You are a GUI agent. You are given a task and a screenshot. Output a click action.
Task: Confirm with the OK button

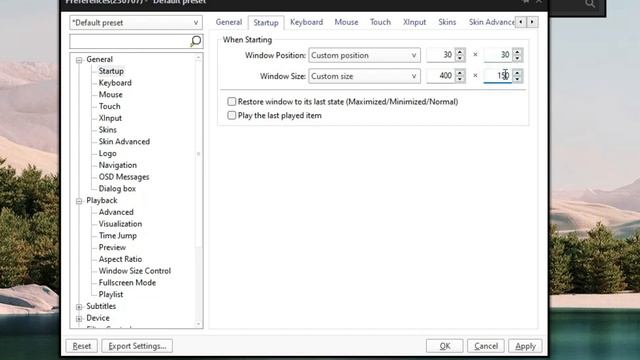point(444,346)
